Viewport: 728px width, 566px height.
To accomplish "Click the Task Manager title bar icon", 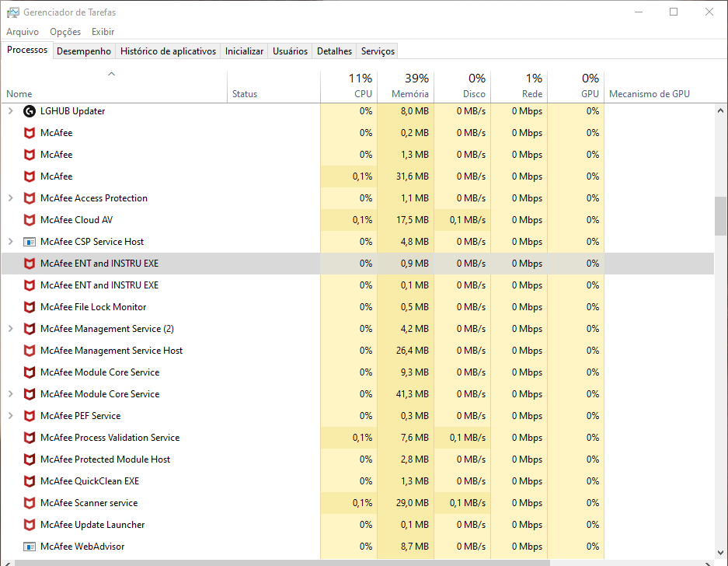I will point(13,12).
